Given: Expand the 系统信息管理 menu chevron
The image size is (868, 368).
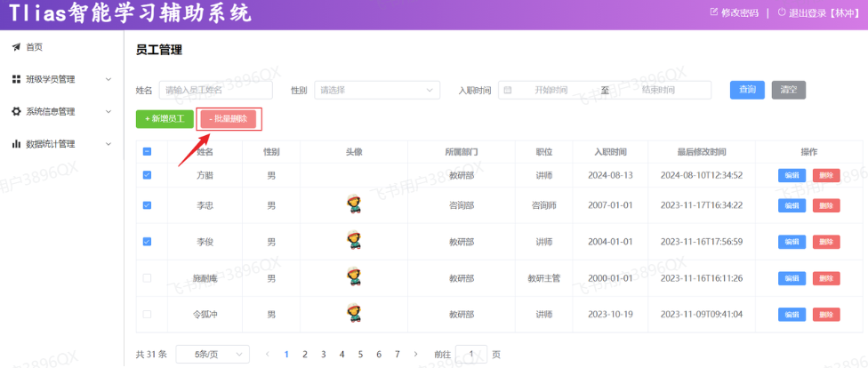Looking at the screenshot, I should (108, 111).
